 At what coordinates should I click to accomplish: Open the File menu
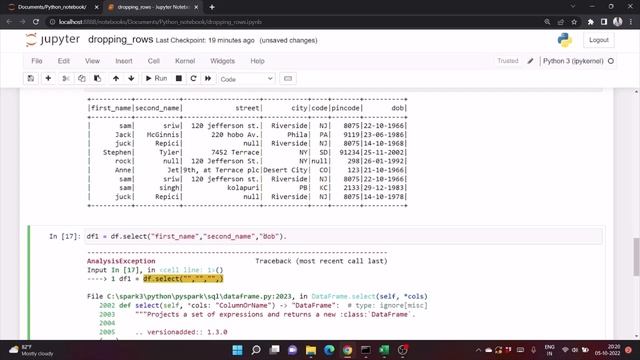pos(37,61)
